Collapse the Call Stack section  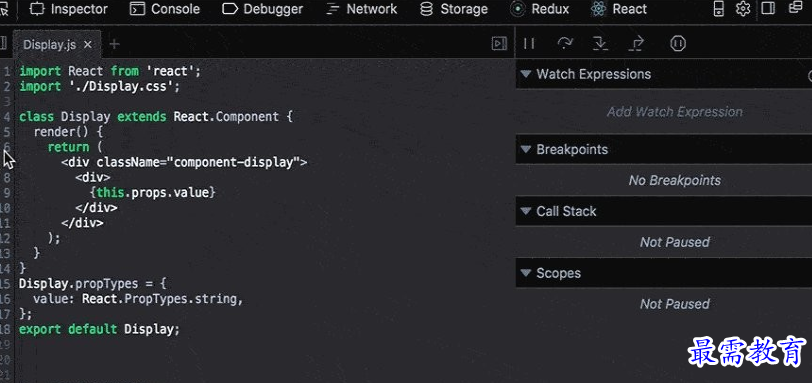(x=526, y=211)
